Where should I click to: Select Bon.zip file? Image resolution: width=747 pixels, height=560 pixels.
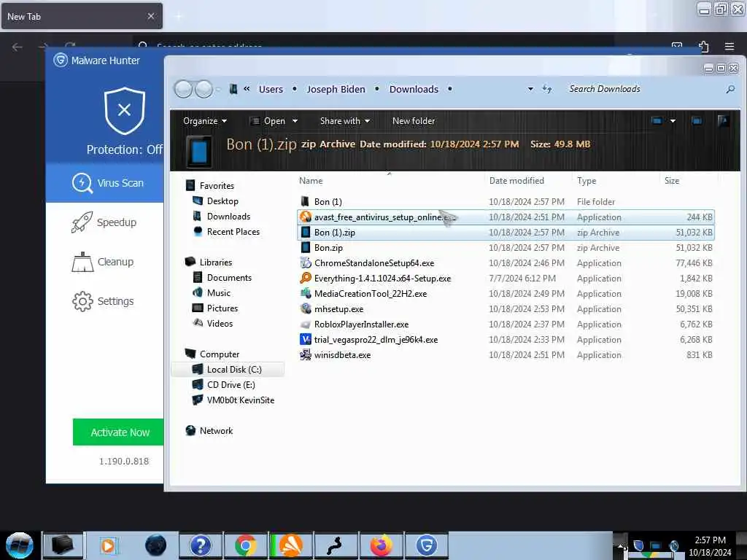506,248
